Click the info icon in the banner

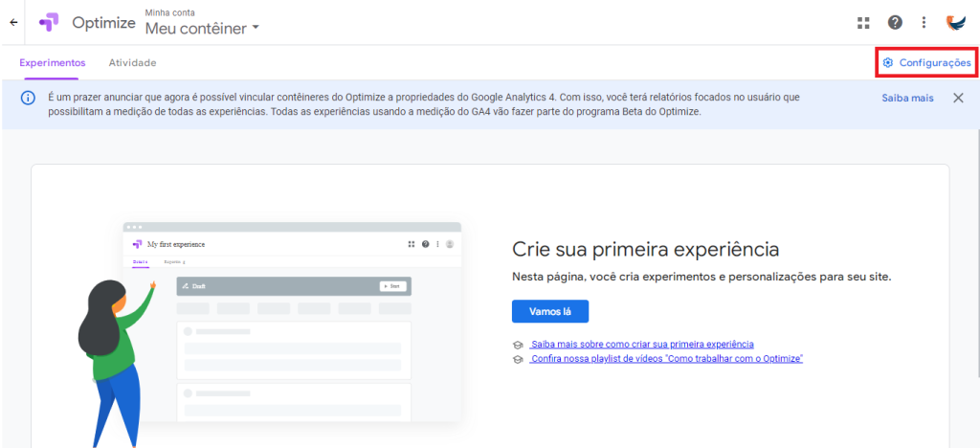pyautogui.click(x=28, y=98)
